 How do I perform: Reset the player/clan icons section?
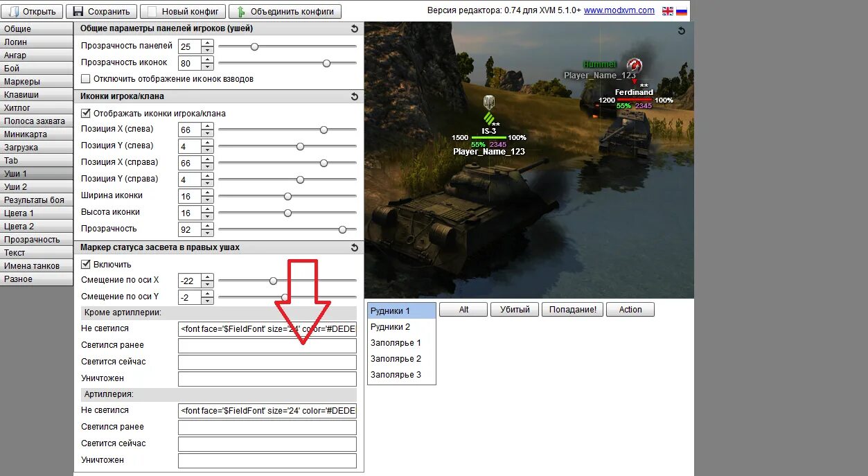coord(355,96)
